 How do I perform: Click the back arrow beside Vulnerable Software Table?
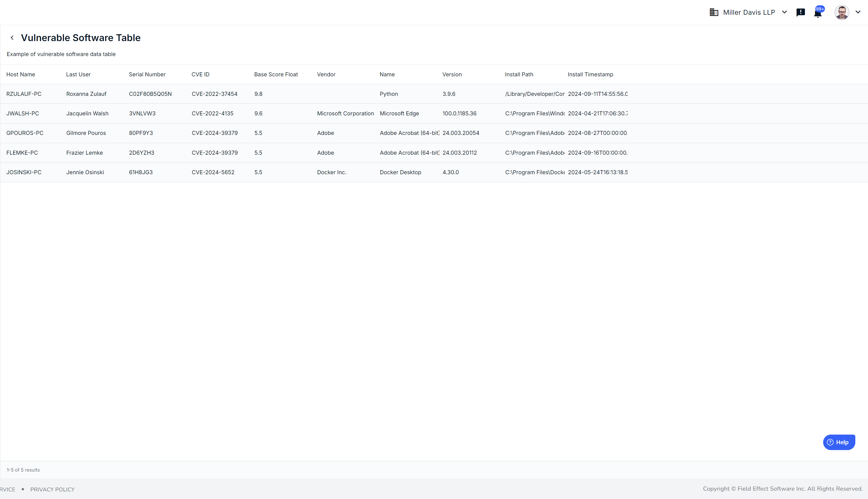click(12, 38)
